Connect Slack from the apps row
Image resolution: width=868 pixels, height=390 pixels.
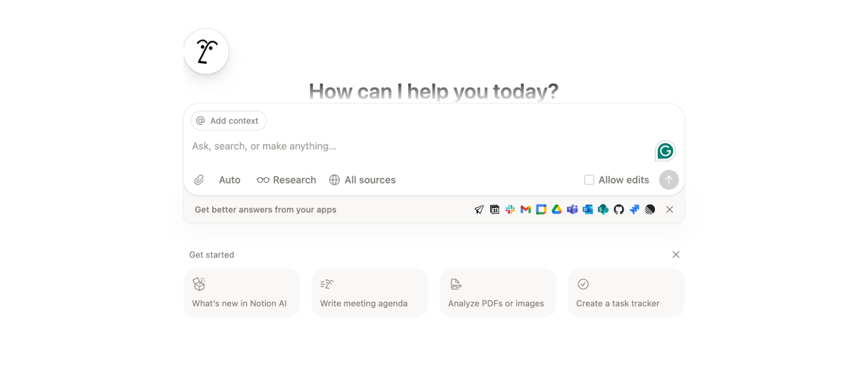click(510, 210)
